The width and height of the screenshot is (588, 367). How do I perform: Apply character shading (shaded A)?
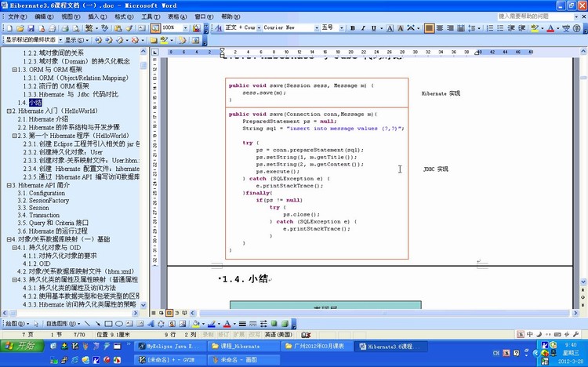point(400,28)
